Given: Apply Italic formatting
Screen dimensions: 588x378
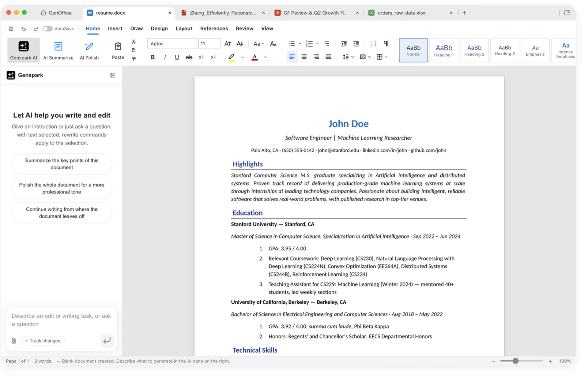Looking at the screenshot, I should (x=165, y=57).
